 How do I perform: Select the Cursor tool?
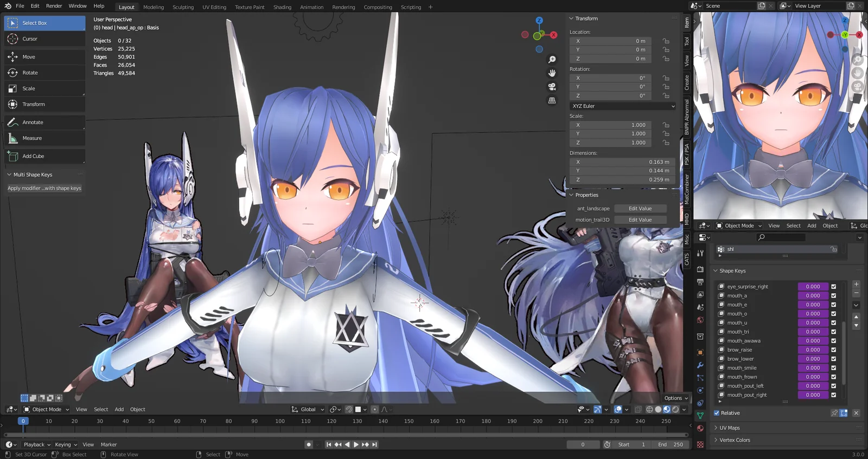44,39
